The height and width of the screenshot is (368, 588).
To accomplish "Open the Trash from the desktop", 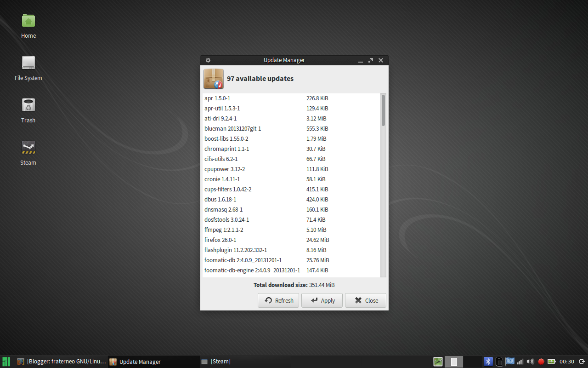I will tap(28, 105).
